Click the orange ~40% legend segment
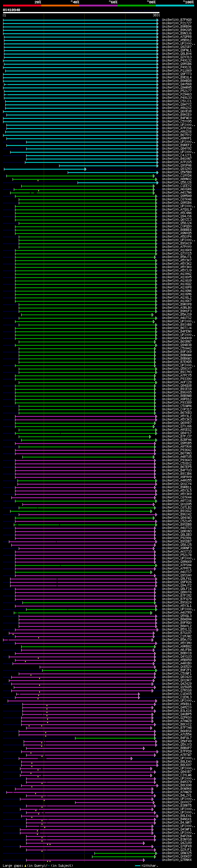Screen dimensions: 197x868 pos(60,6)
